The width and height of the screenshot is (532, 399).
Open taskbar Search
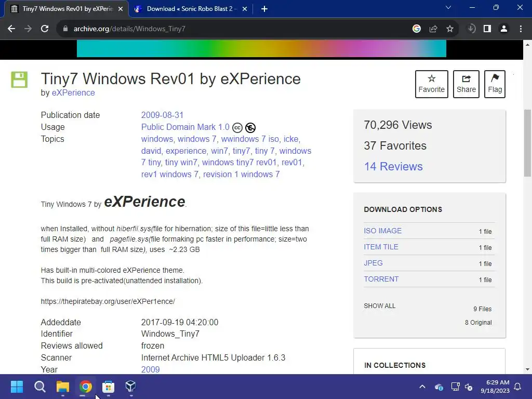tap(39, 387)
